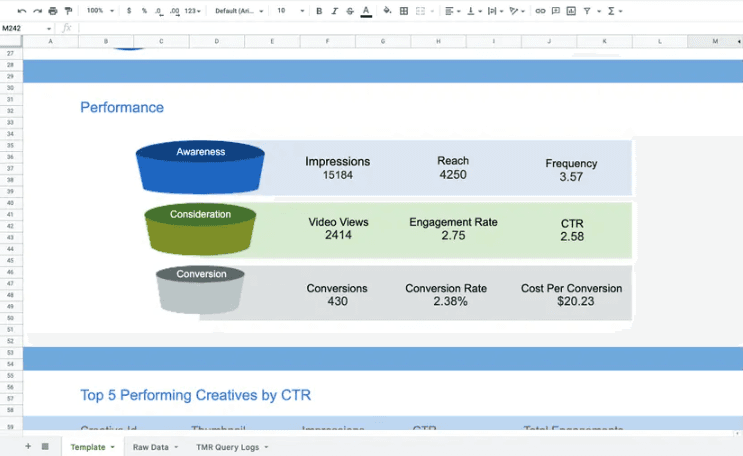Select column M header
Viewport: 743px width, 456px height.
715,41
